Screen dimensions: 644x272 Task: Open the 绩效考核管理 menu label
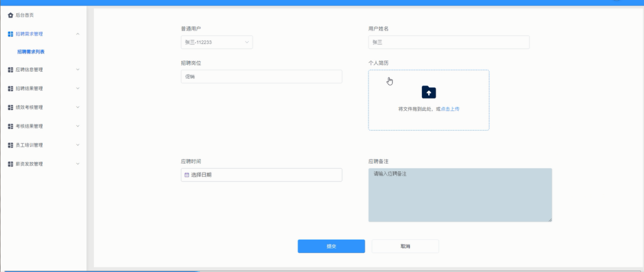point(29,107)
